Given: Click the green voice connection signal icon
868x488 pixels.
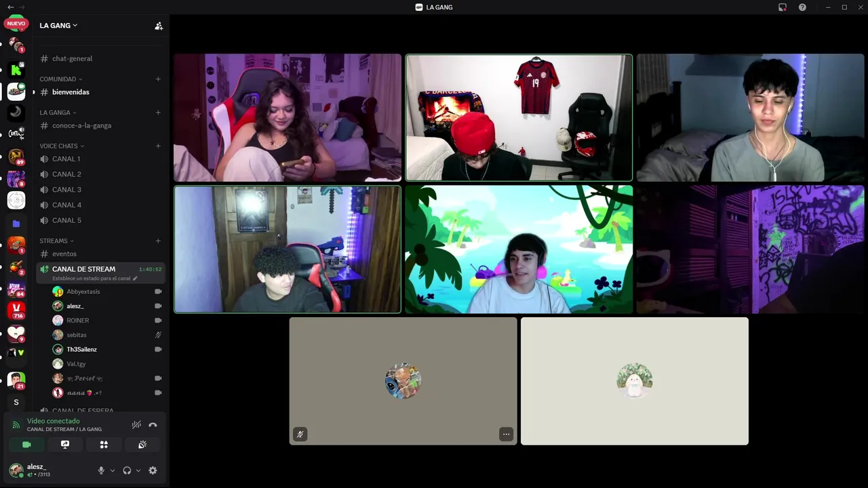Looking at the screenshot, I should tap(16, 425).
